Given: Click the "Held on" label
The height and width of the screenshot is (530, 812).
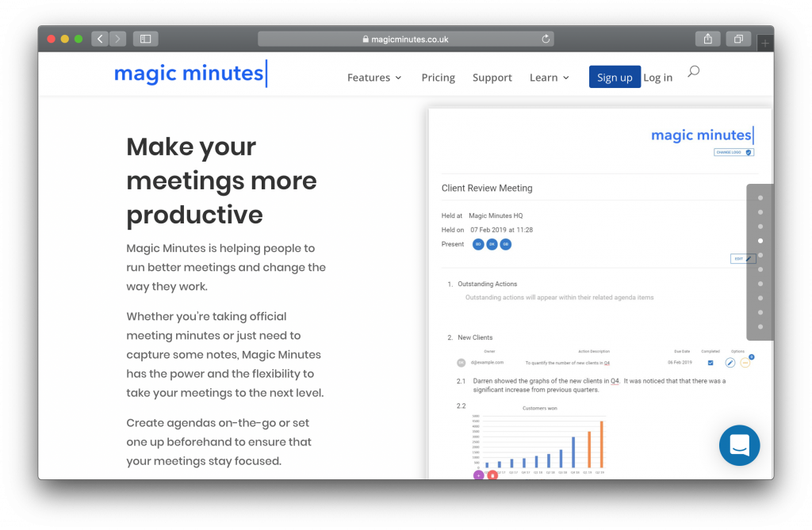Looking at the screenshot, I should click(453, 230).
